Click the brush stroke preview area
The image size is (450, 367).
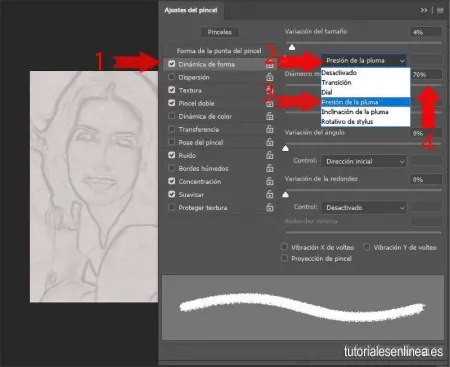click(x=303, y=307)
